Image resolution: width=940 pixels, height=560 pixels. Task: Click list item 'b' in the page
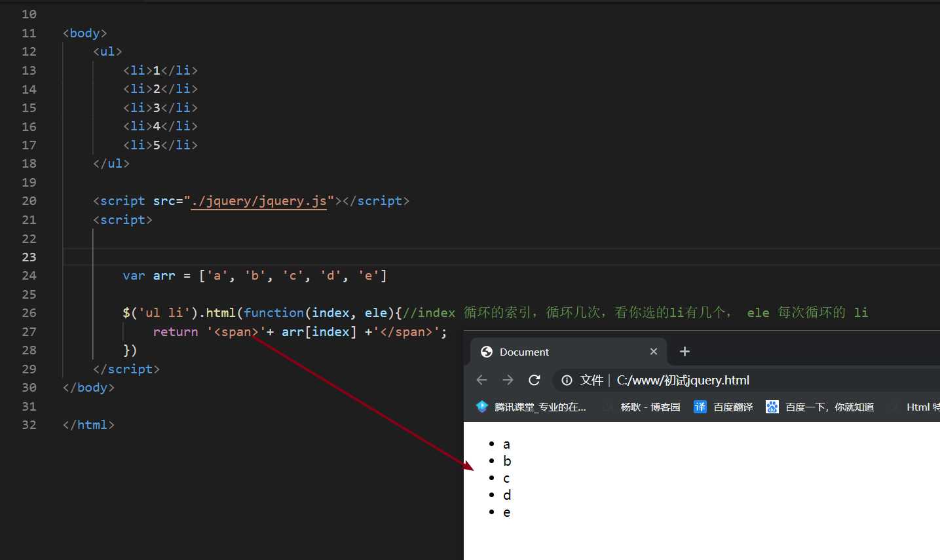pos(507,461)
